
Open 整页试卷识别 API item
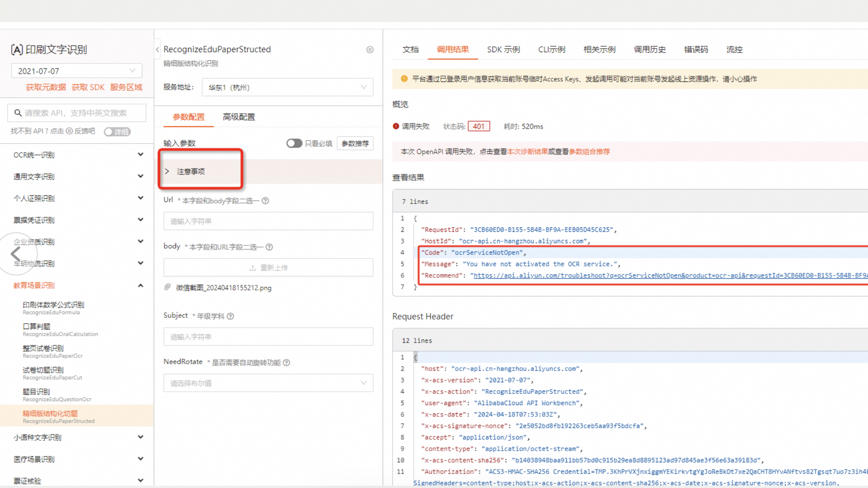[x=52, y=351]
